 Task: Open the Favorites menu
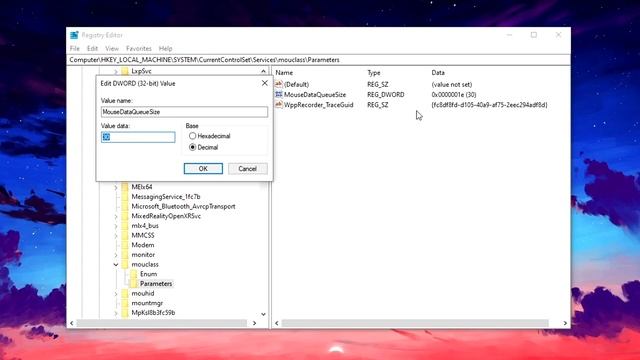point(139,48)
